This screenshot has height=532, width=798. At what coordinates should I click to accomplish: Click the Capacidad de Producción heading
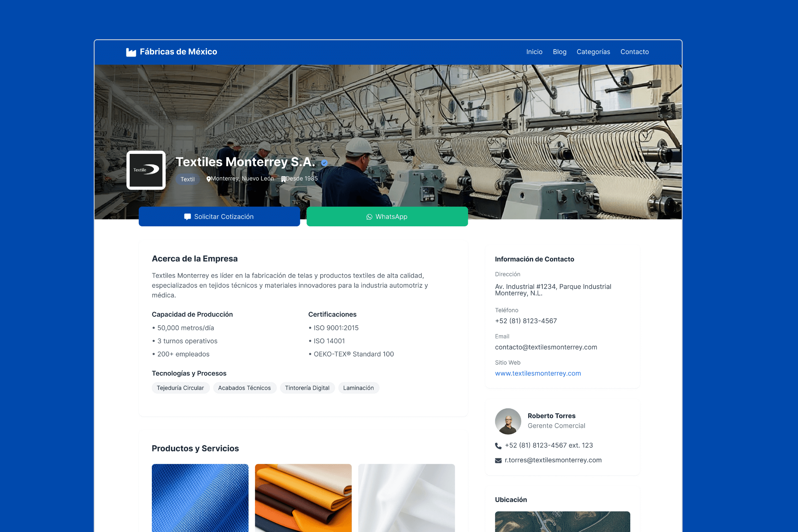[192, 314]
